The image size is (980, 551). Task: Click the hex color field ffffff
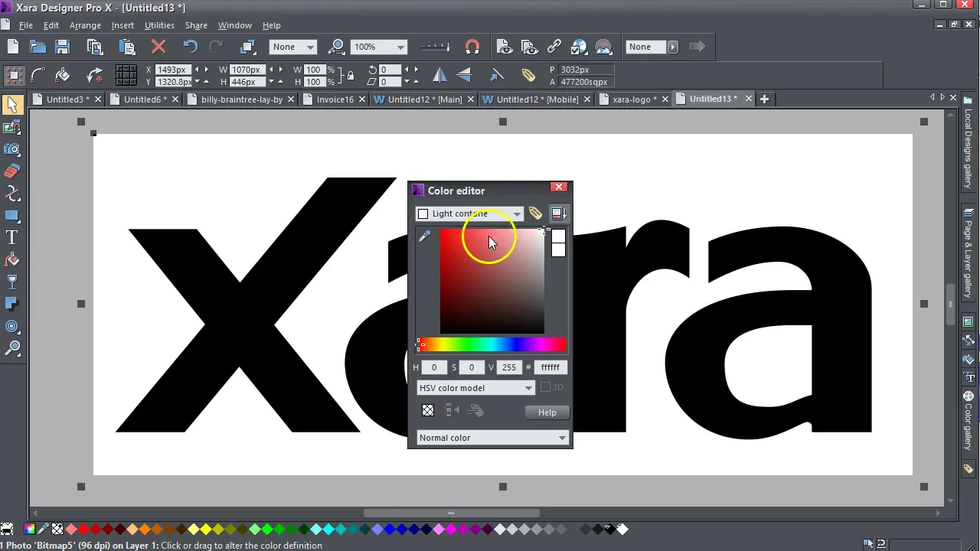click(550, 367)
